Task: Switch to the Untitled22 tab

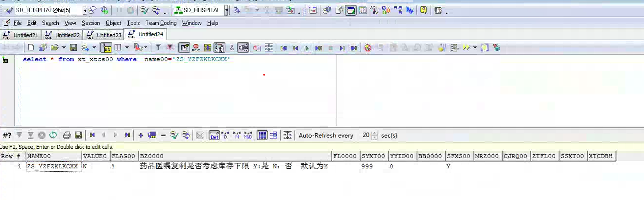Action: pos(62,35)
